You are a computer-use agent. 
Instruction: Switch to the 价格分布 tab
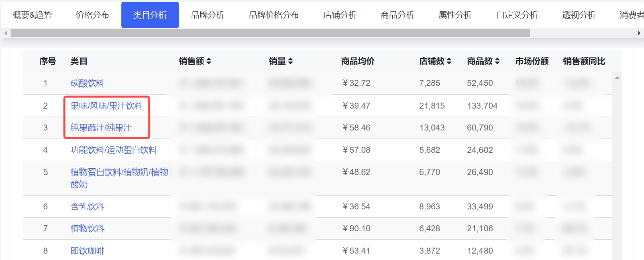93,15
